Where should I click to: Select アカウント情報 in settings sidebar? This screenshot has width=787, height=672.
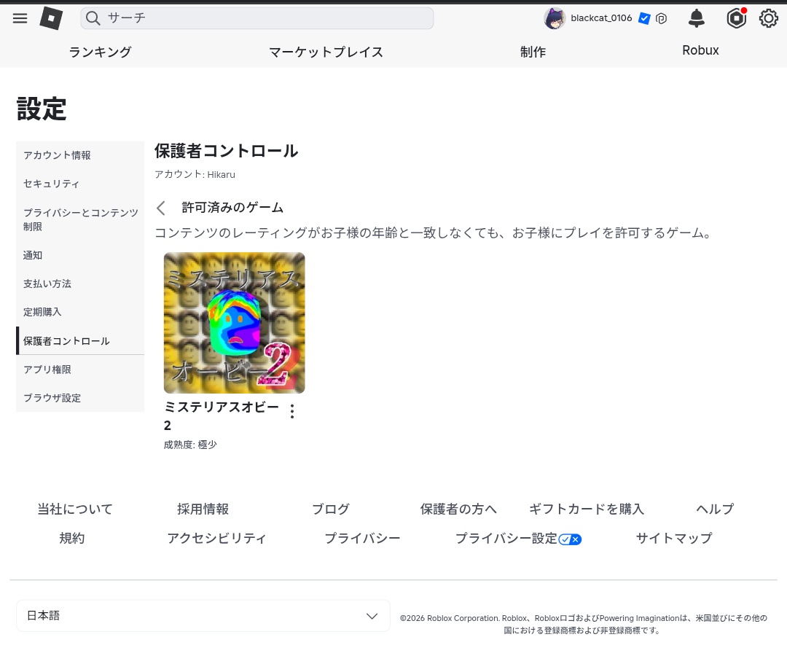(80, 155)
